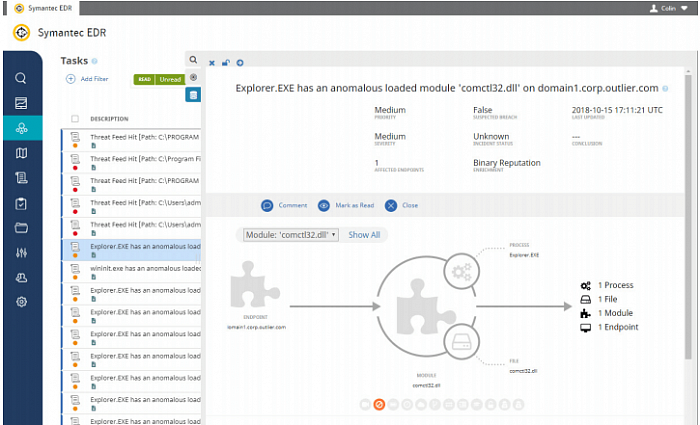Mark the task as read

(346, 205)
